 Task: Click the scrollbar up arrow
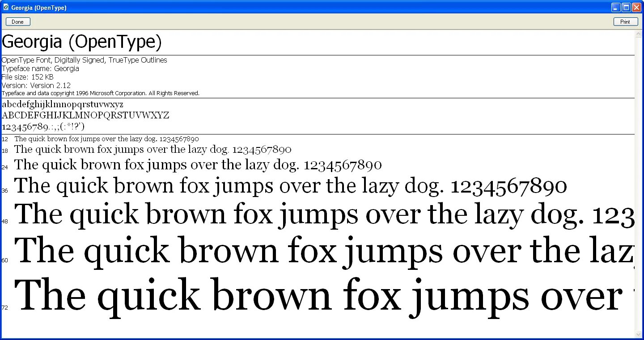coord(638,34)
